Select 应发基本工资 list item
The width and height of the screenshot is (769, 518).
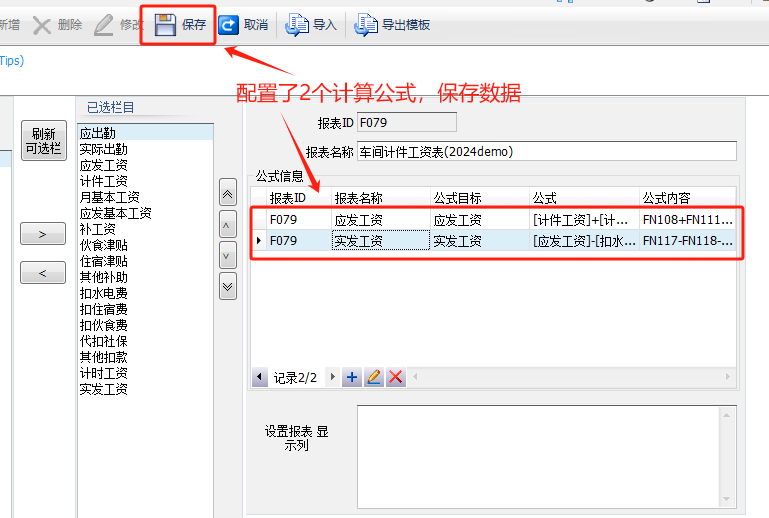(146, 213)
